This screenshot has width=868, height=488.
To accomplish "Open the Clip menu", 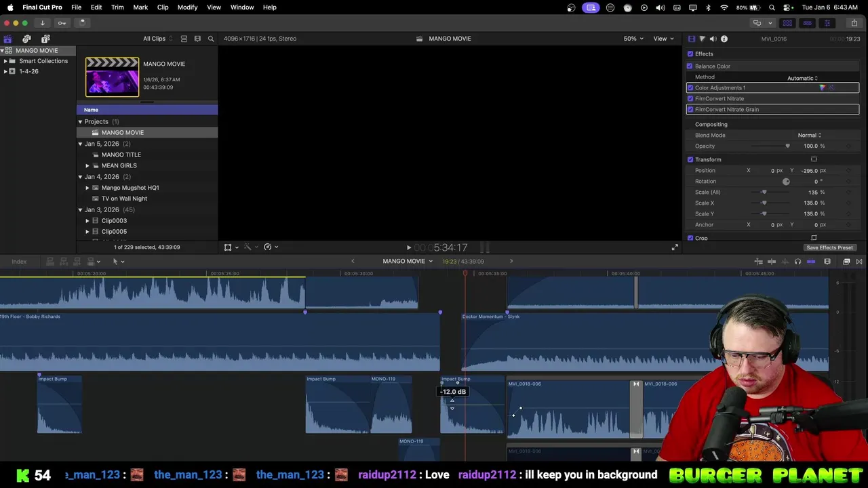I will [163, 7].
